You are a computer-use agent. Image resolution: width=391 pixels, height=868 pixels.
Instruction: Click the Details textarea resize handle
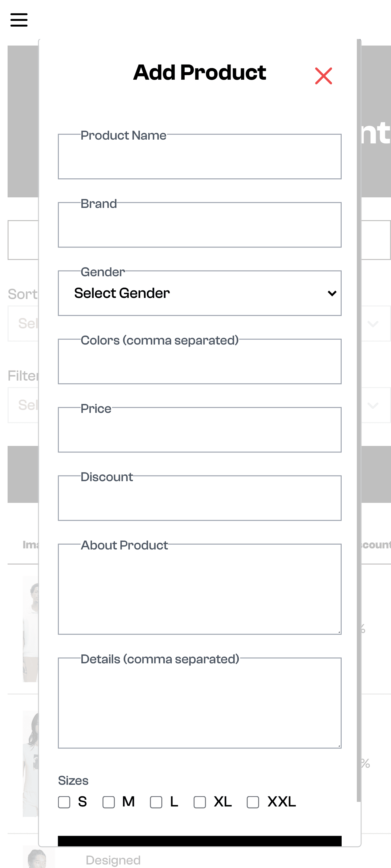[x=339, y=746]
